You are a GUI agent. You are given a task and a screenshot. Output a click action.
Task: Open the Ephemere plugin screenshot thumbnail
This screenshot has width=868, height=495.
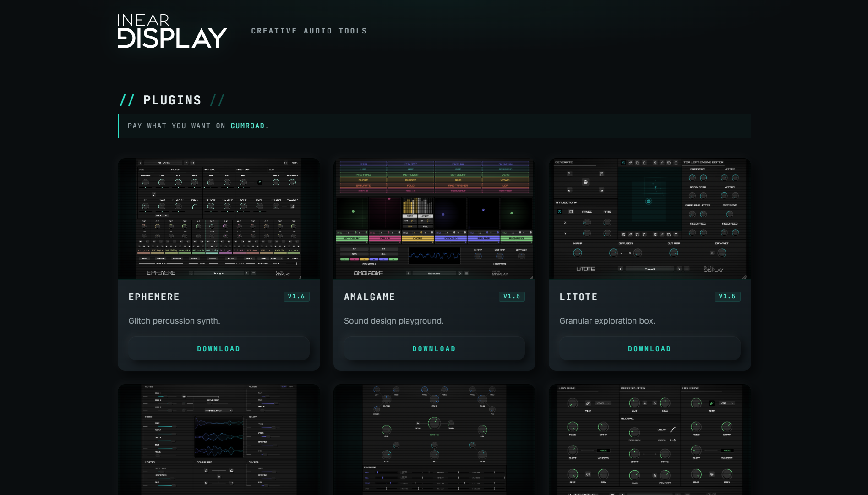(219, 219)
